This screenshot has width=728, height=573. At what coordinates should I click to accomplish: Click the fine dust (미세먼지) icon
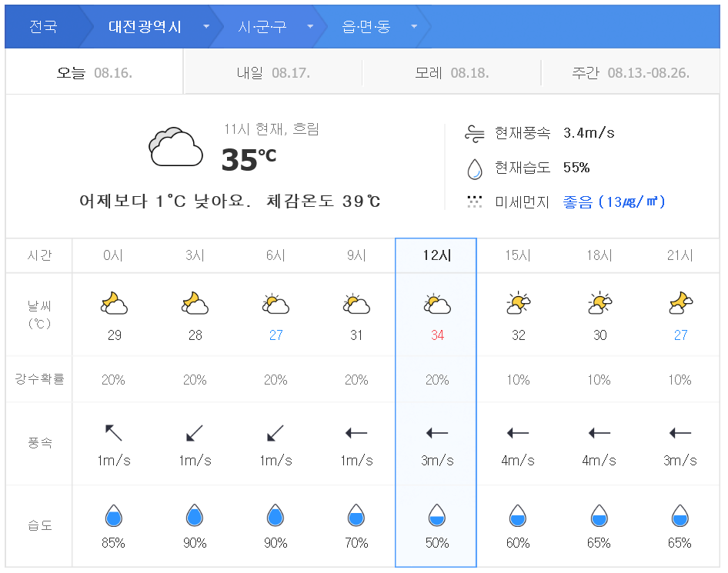coord(475,202)
